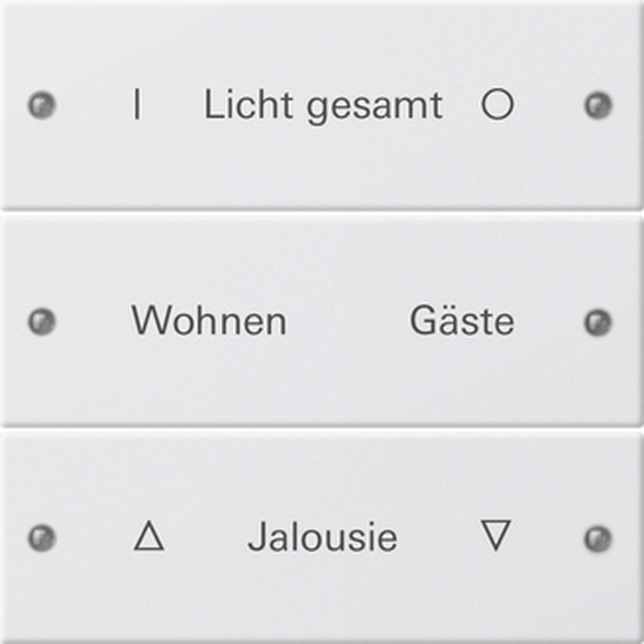
Task: Tap the status LED beside Wohnen
Action: point(42,321)
